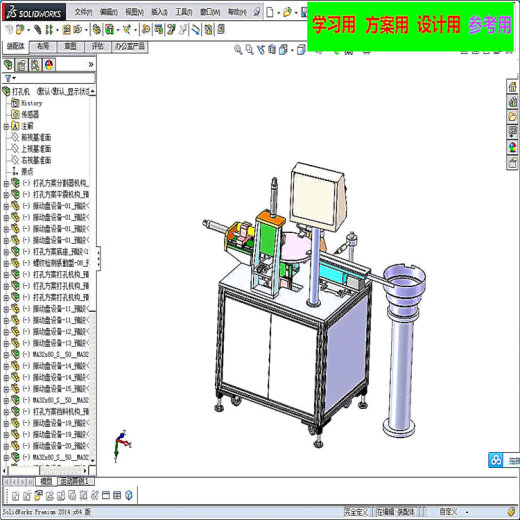Click the Section View icon
The image size is (520, 520).
click(x=272, y=50)
